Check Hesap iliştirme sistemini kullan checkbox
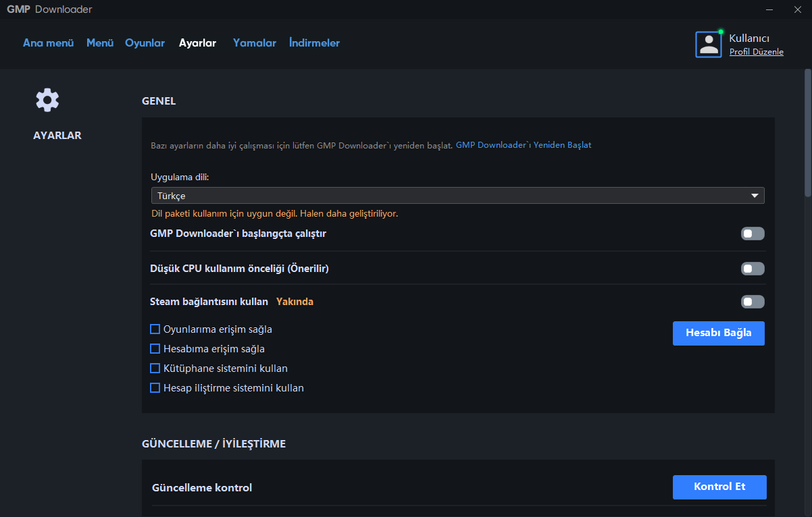Viewport: 812px width, 517px height. click(155, 388)
